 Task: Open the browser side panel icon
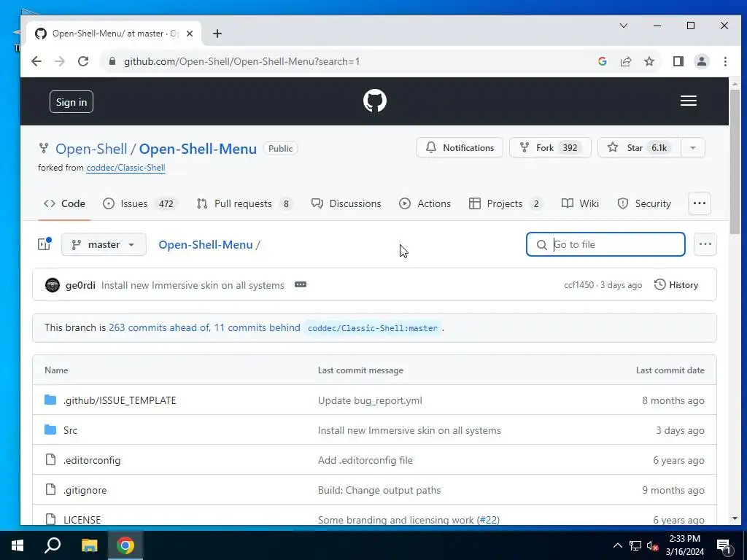[x=678, y=61]
